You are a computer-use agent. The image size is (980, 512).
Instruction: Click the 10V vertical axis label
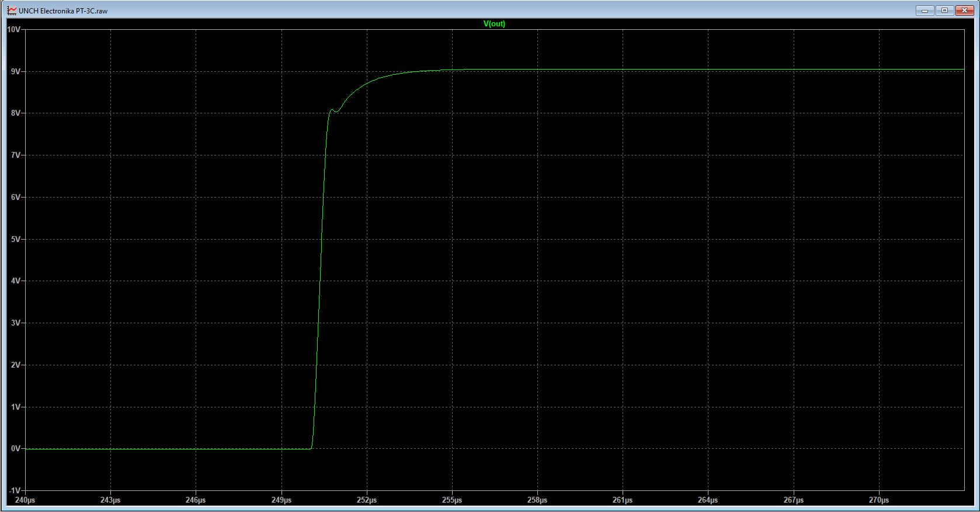(14, 29)
